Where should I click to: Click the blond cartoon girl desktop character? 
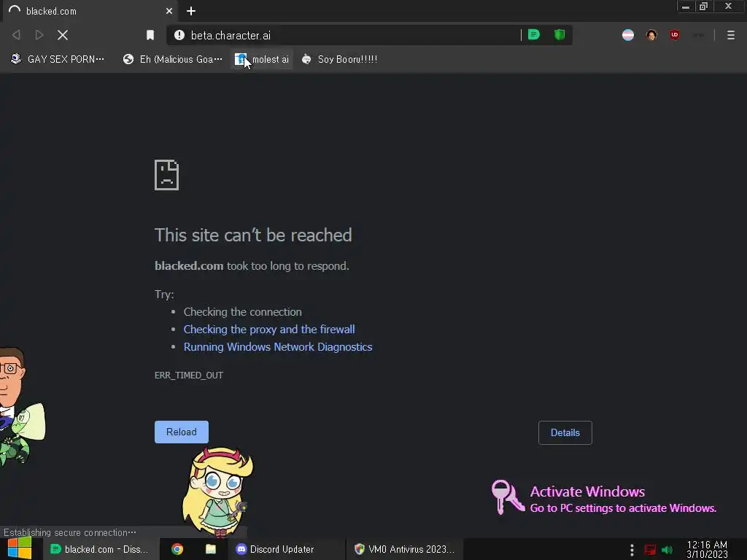pyautogui.click(x=217, y=491)
